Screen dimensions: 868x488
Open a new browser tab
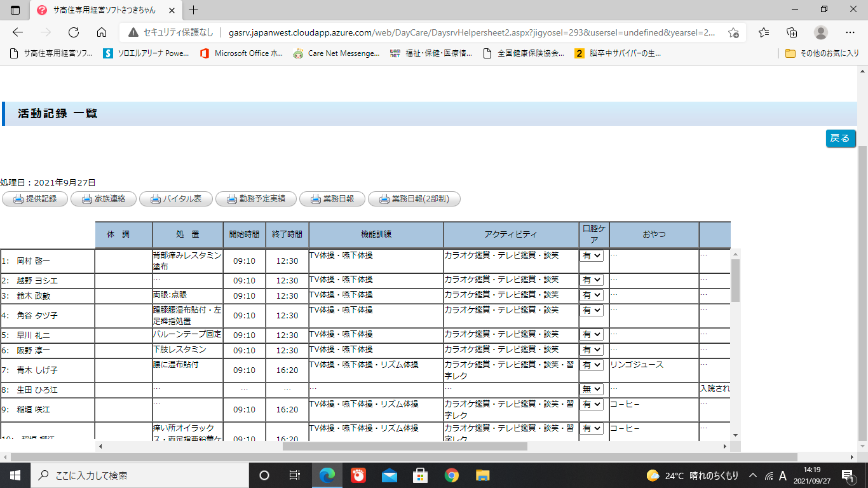click(x=194, y=10)
